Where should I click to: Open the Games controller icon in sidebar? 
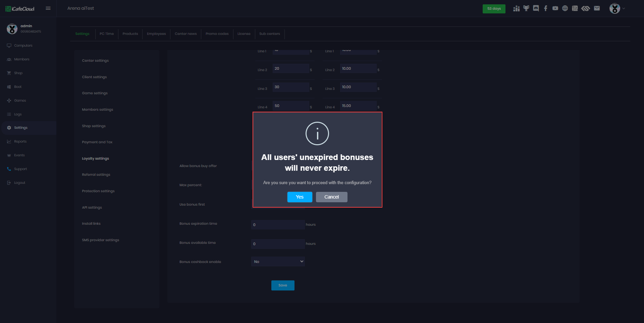click(x=9, y=101)
